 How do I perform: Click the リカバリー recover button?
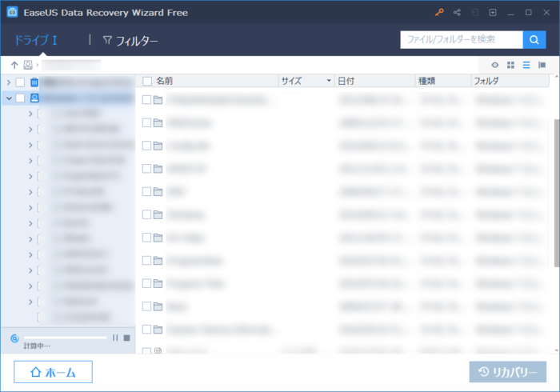pyautogui.click(x=507, y=372)
